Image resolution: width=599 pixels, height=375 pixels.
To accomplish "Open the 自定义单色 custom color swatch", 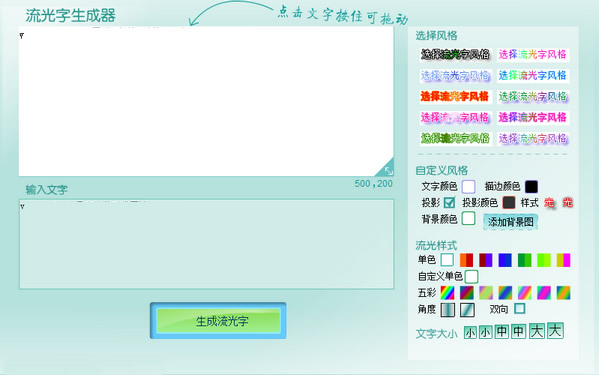I will pos(471,276).
